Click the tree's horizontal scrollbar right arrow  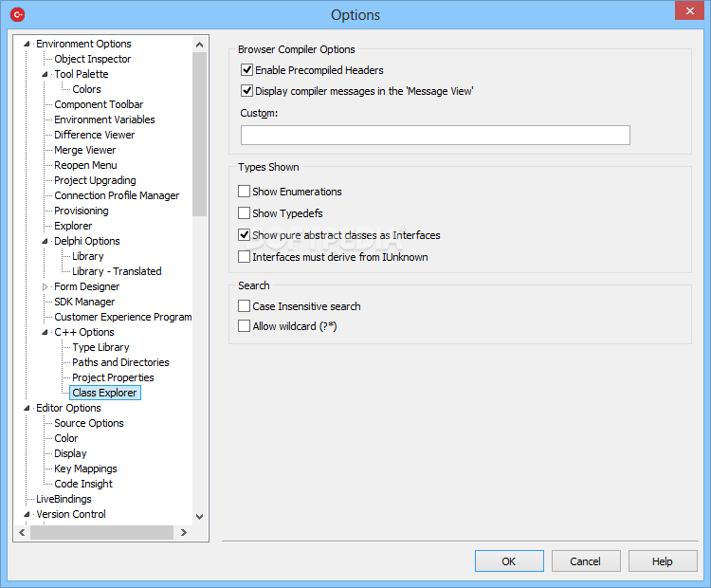click(184, 533)
